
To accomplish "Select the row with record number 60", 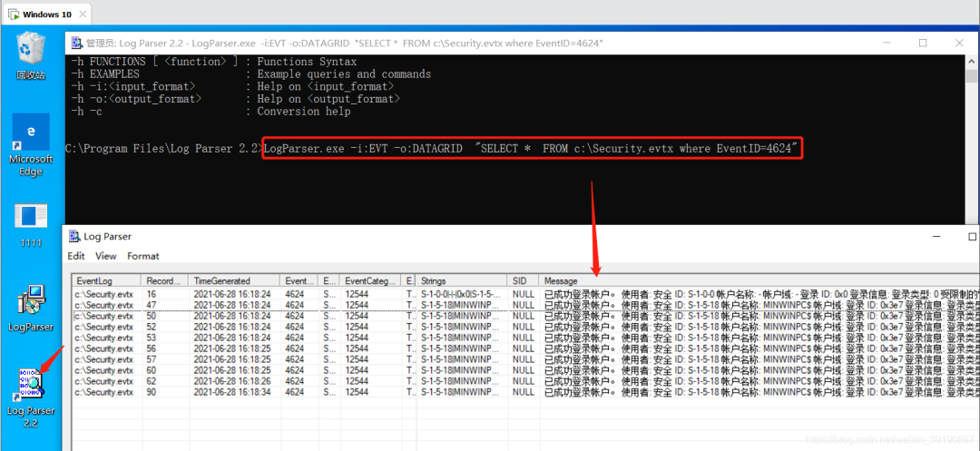I will (525, 370).
